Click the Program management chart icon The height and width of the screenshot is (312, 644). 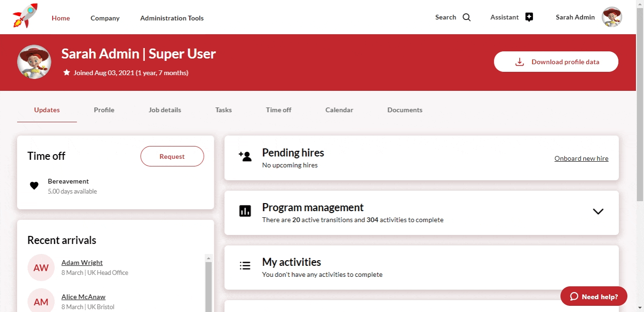(x=245, y=211)
